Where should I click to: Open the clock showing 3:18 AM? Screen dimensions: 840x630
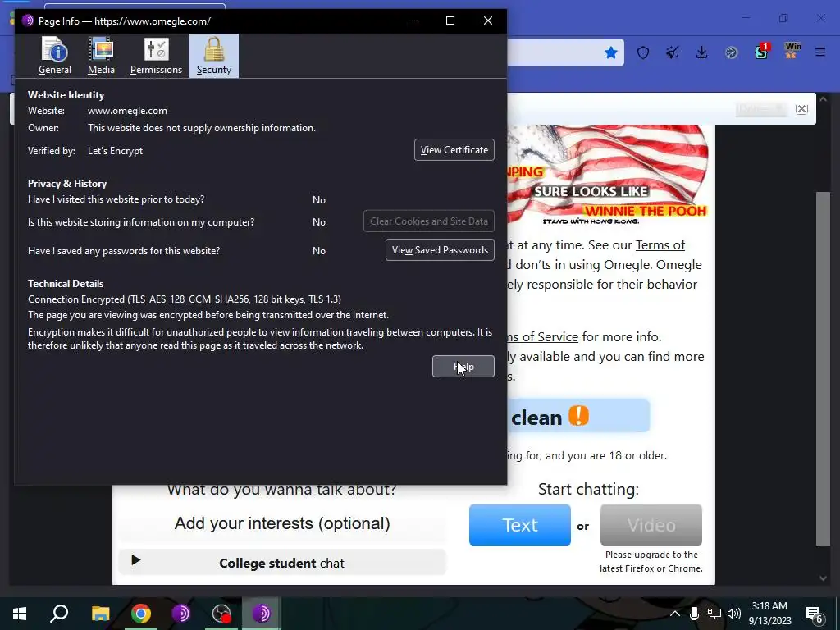point(769,614)
